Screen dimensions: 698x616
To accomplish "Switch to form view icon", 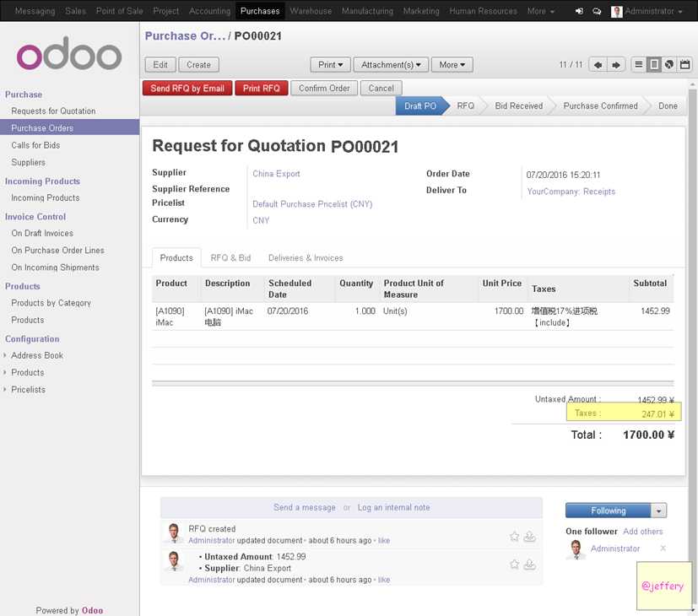I will pos(654,64).
